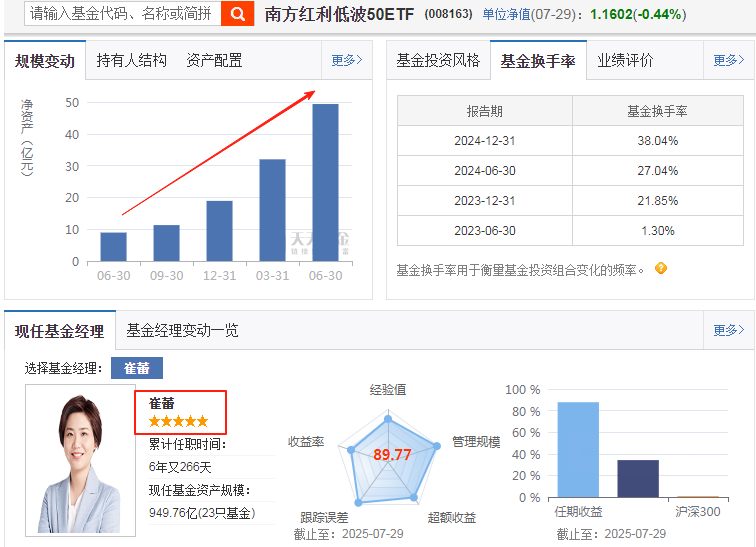Click the question mark help icon
The image size is (756, 547).
661,268
